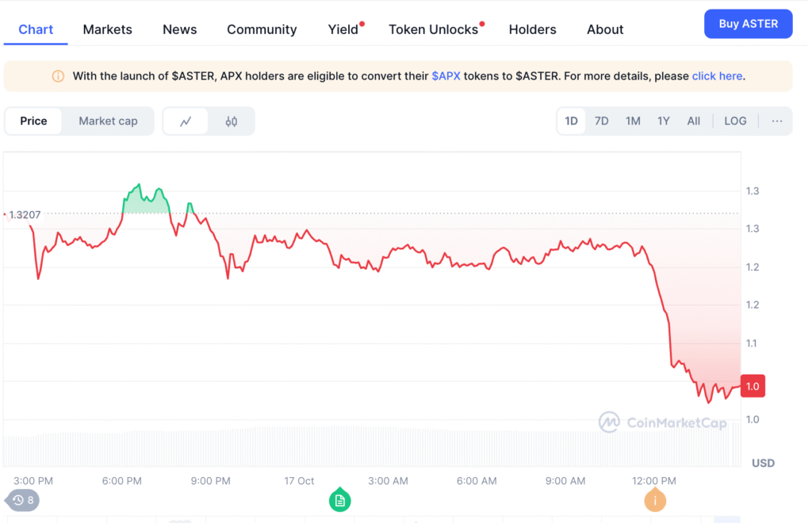
Task: Click the orange info icon in banner
Action: tap(58, 76)
